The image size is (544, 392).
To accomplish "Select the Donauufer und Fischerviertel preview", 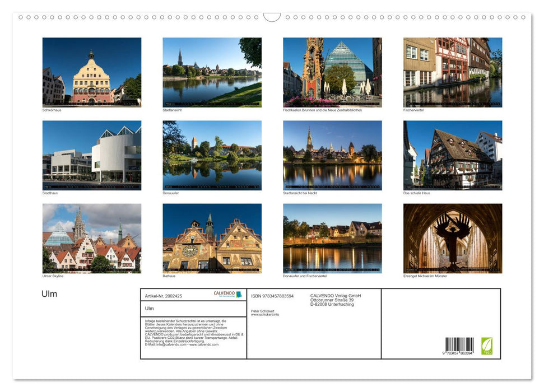I will (333, 238).
